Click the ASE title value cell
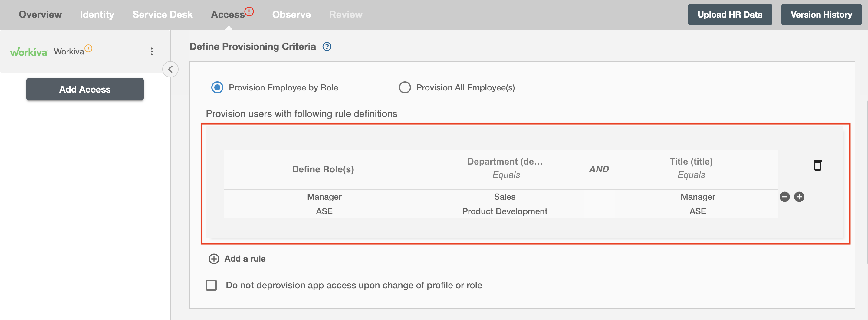The image size is (868, 320). coord(698,211)
